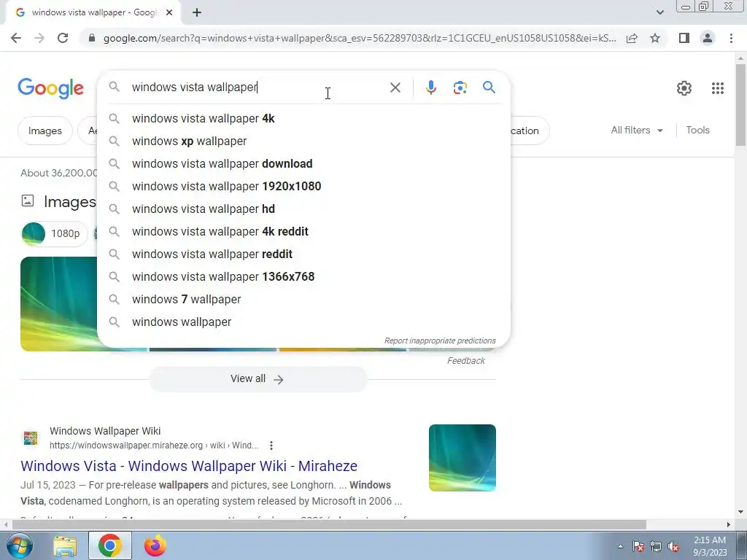This screenshot has height=560, width=747.
Task: Switch to the Images filter tab
Action: coord(45,131)
